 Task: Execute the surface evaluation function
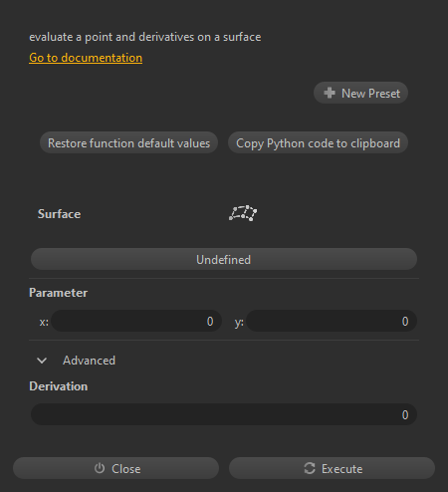[332, 468]
